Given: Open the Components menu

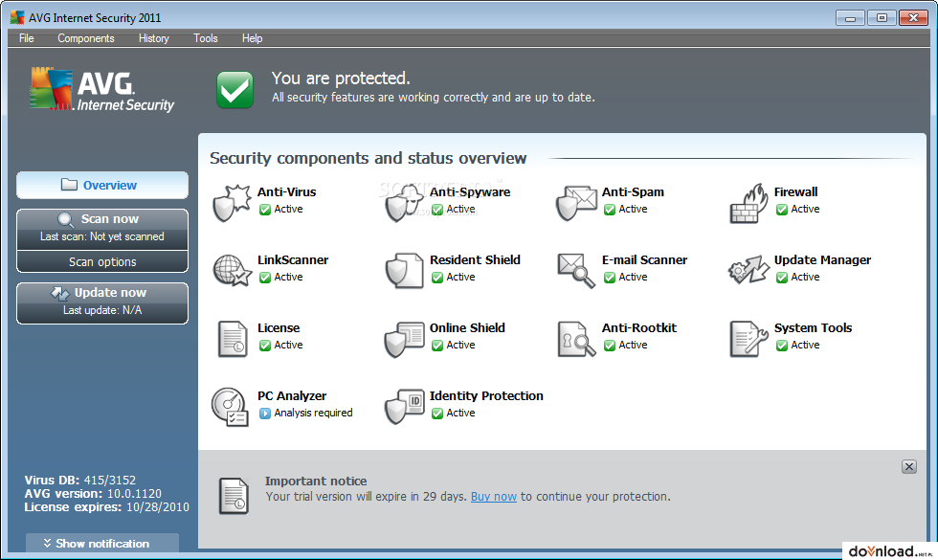Looking at the screenshot, I should (x=85, y=38).
